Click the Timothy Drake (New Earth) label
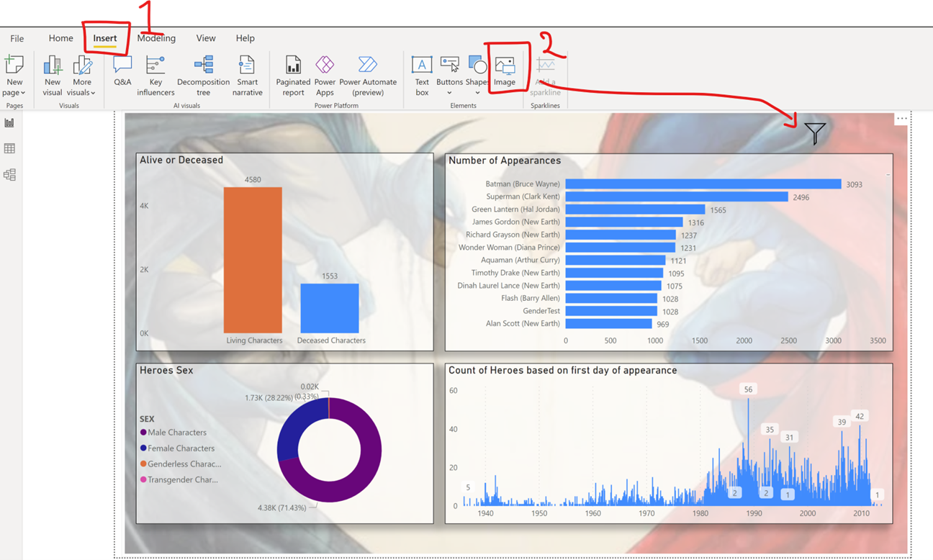933x560 pixels. tap(515, 273)
